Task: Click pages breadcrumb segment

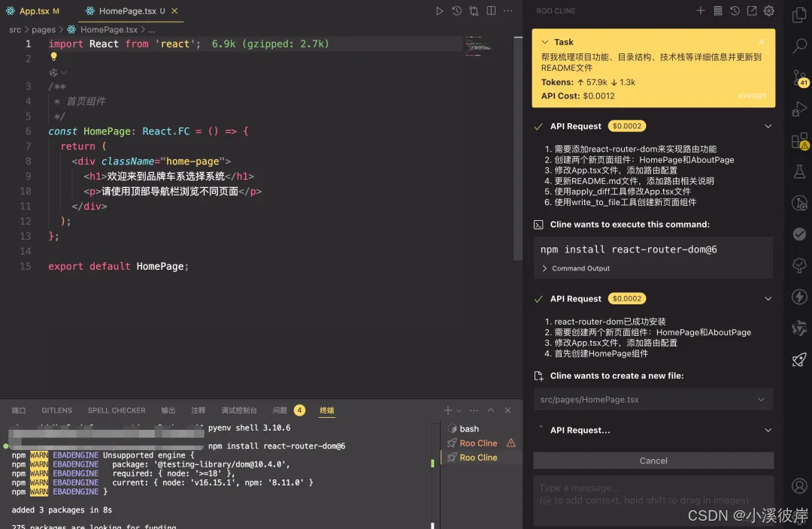Action: click(44, 29)
